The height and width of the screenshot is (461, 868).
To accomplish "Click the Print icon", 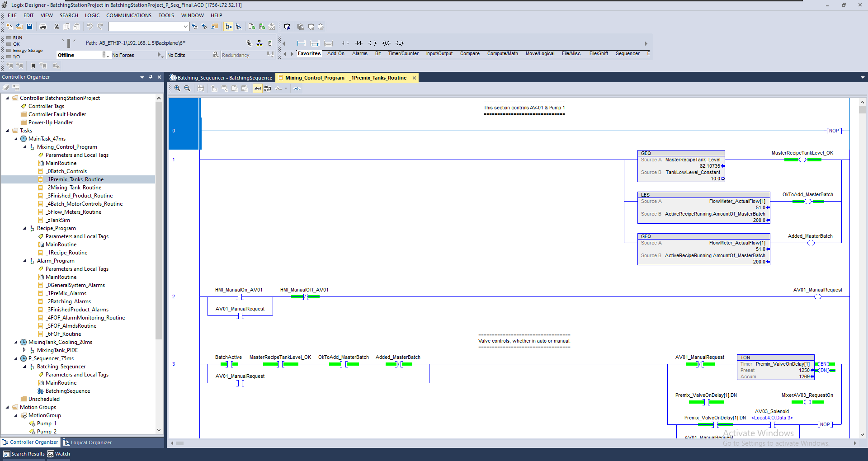I will (43, 27).
